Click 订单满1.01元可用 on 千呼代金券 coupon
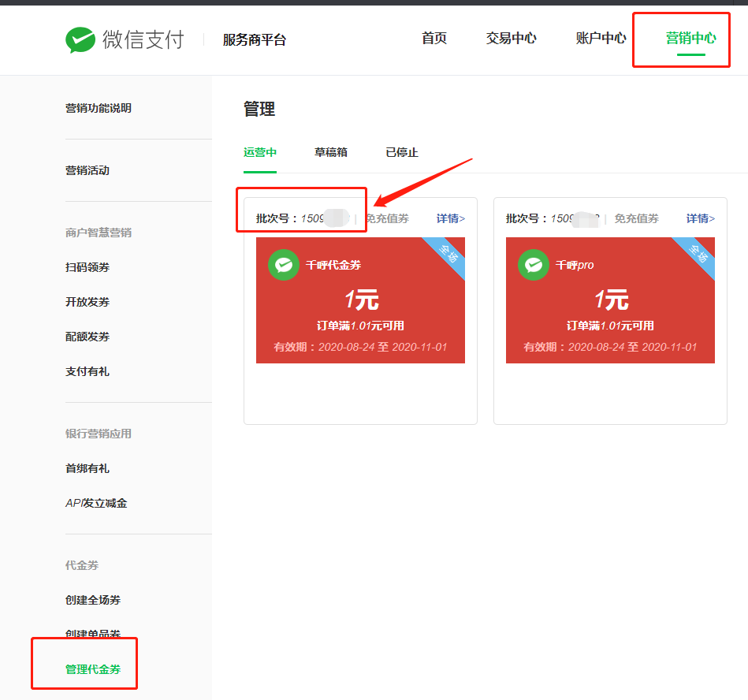This screenshot has width=748, height=700. (360, 326)
